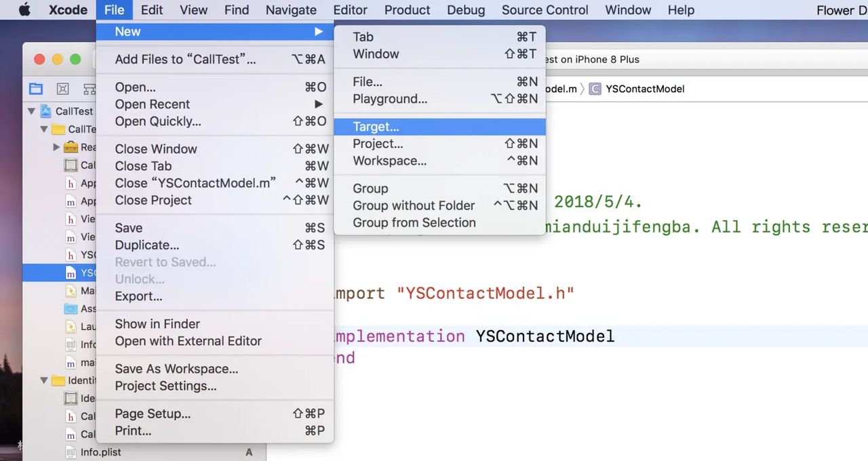Choose Group from Selection
Image resolution: width=868 pixels, height=461 pixels.
(439, 222)
